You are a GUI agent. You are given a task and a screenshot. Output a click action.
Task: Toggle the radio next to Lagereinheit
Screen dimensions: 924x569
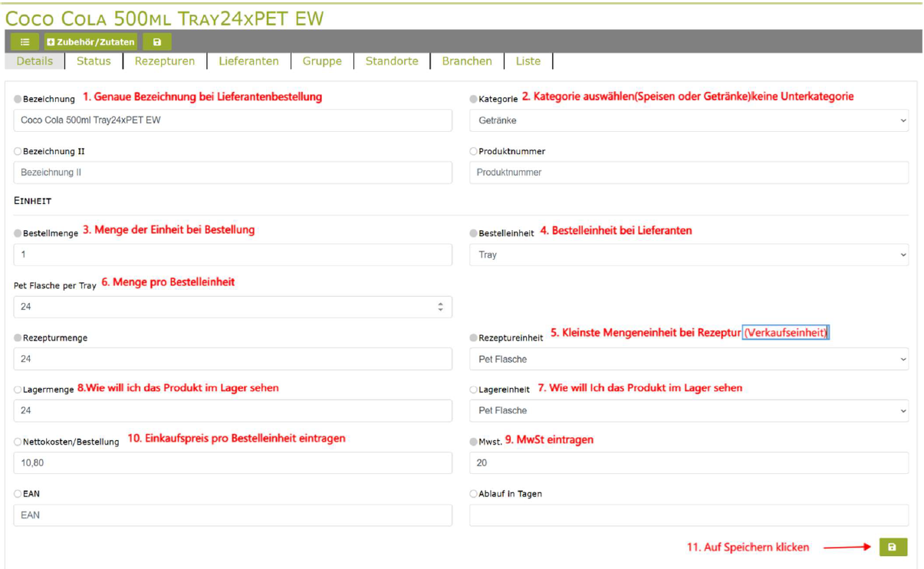[473, 390]
